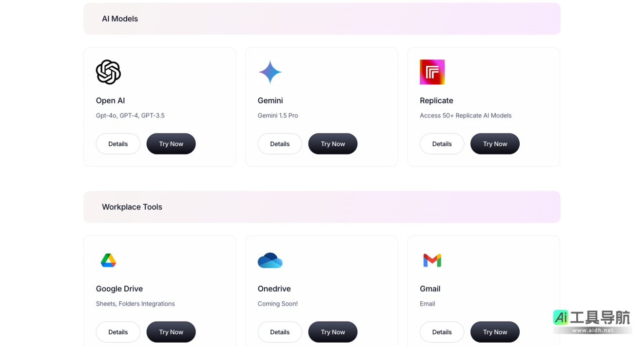This screenshot has width=644, height=346.
Task: Click the OpenAI logo icon
Action: point(108,72)
